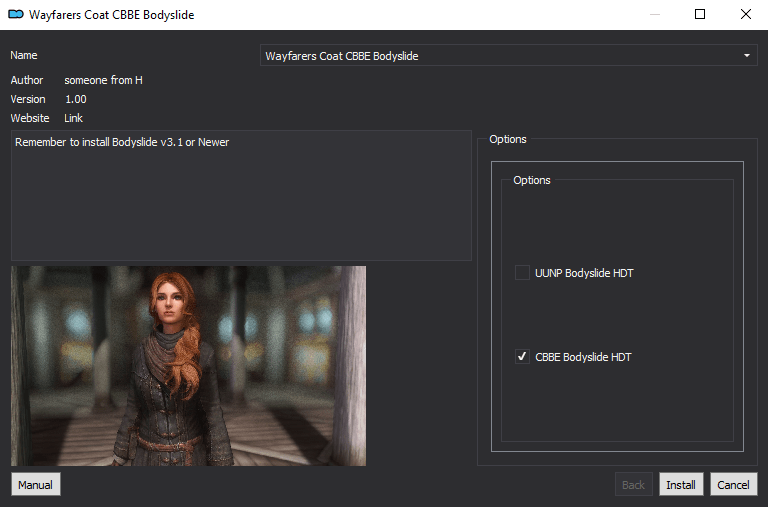Click the author text 'someone from H'
Screen dimensions: 768x507
pos(103,80)
